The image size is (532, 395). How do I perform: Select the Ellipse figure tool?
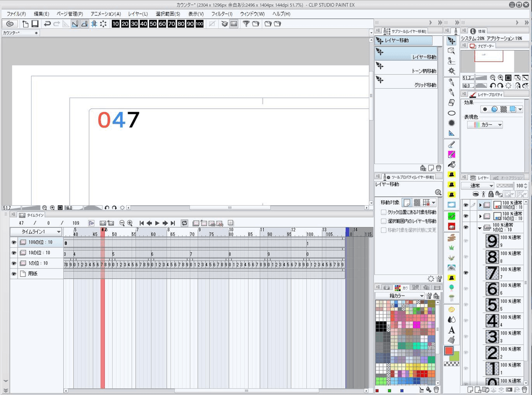pos(452,113)
